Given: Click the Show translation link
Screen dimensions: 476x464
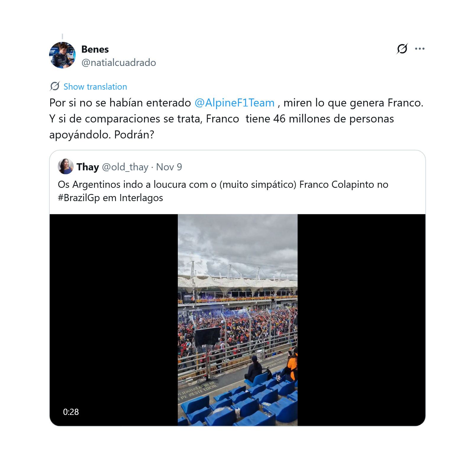Looking at the screenshot, I should (x=95, y=87).
